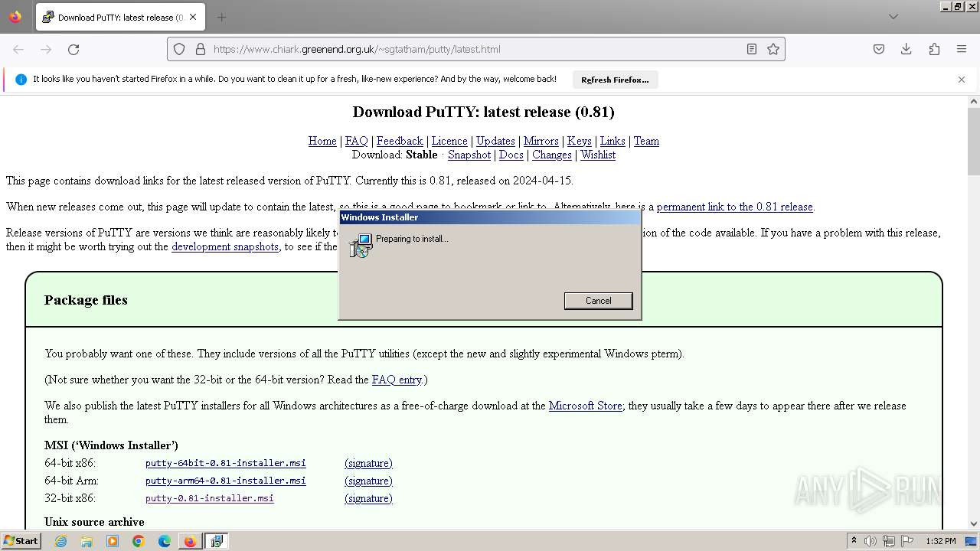This screenshot has width=980, height=551.
Task: Select the Download PuTTY tab
Action: (x=119, y=17)
